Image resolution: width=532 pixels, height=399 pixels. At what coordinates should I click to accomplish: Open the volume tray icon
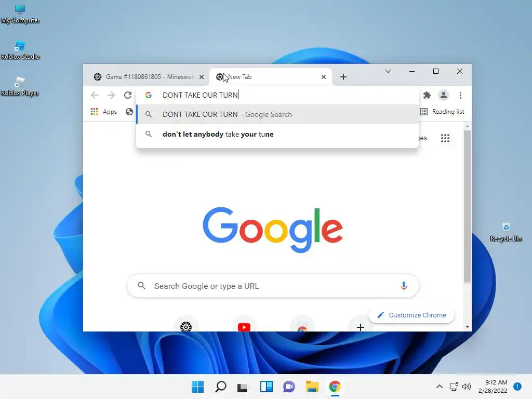pos(467,387)
